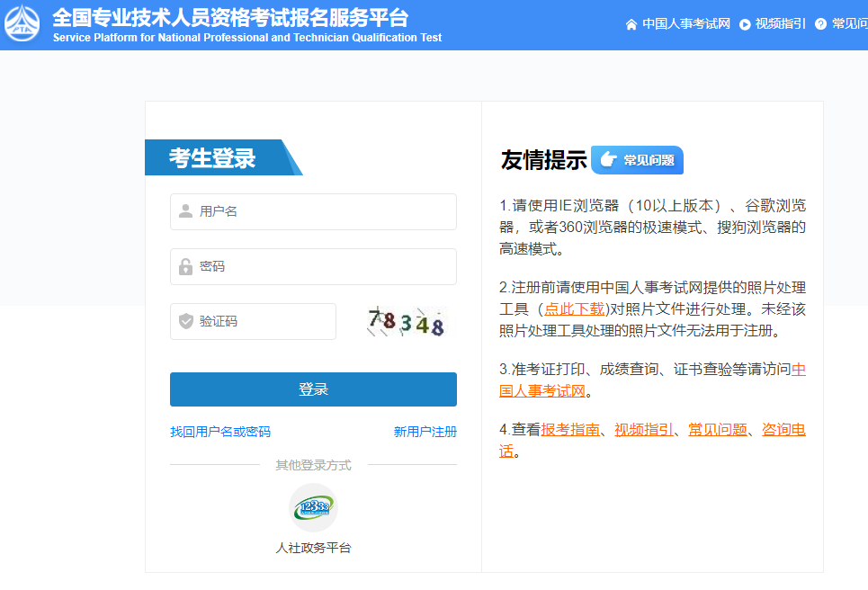This screenshot has height=590, width=868.
Task: Focus the 密码 input field
Action: [324, 267]
